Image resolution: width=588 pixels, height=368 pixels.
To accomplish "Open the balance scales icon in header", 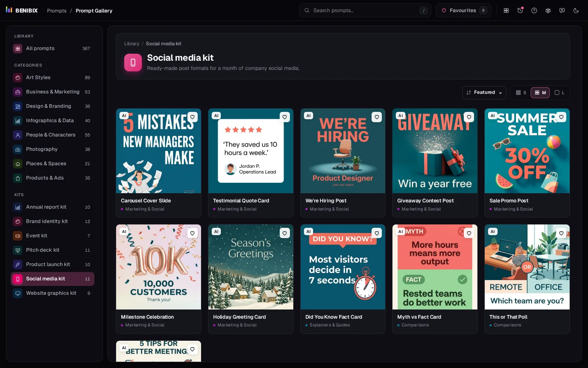I will point(548,10).
